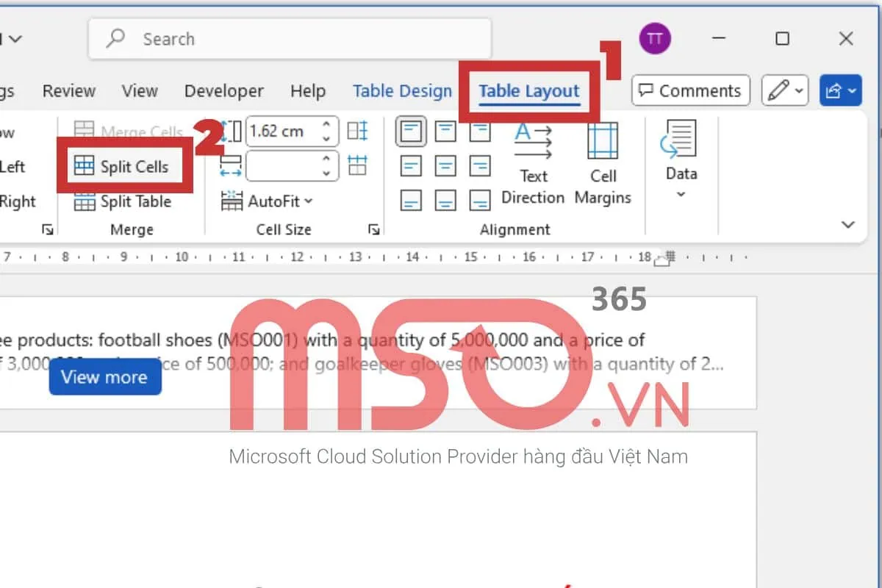Image resolution: width=882 pixels, height=588 pixels.
Task: Switch to the Table Design tab
Action: point(402,91)
